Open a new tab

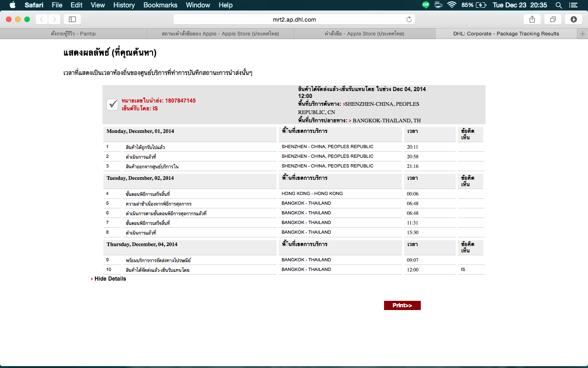[583, 34]
